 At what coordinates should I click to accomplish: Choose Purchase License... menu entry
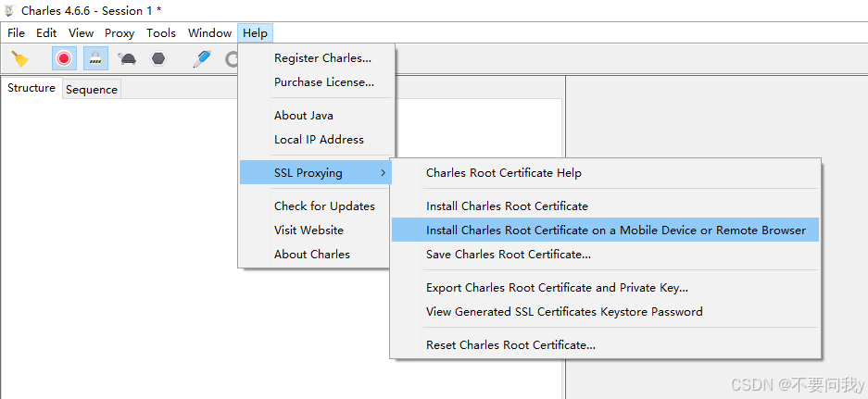tap(317, 82)
